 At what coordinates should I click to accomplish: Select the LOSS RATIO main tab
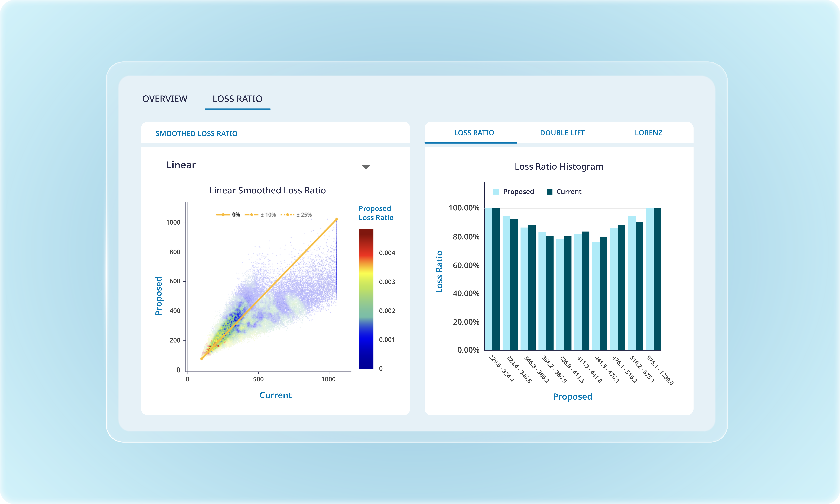click(237, 99)
